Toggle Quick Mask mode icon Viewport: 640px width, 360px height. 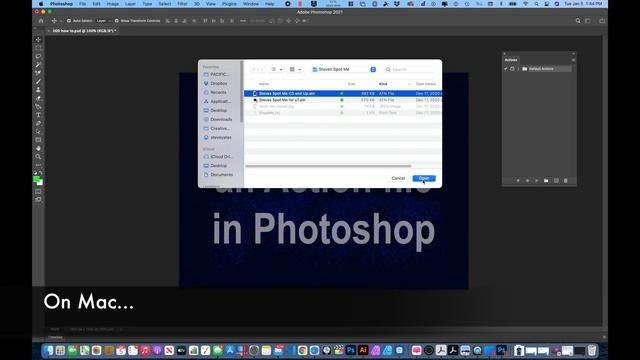[38, 191]
